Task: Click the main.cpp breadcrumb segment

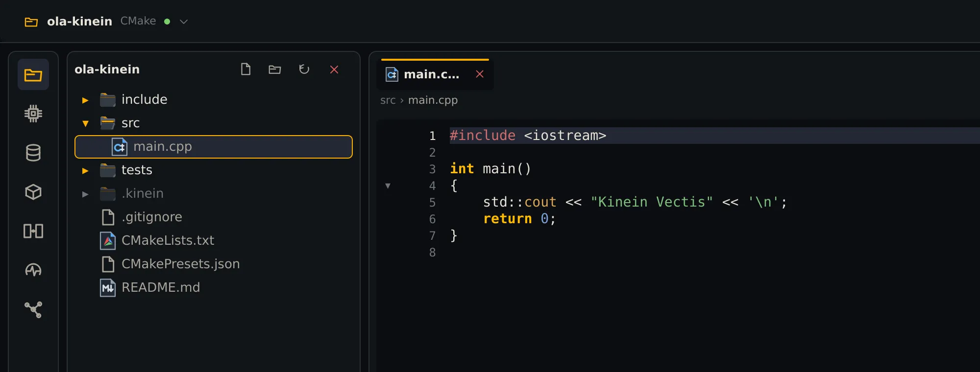Action: click(433, 100)
